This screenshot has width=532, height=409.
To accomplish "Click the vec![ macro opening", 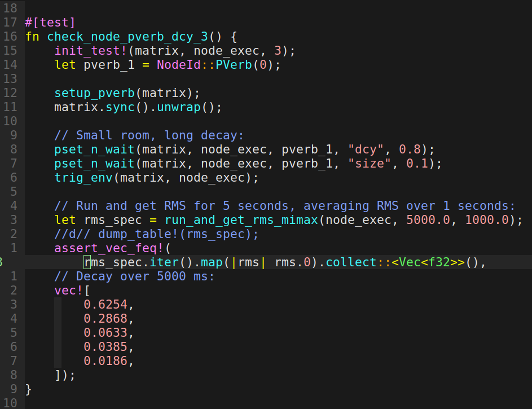I will pos(72,291).
